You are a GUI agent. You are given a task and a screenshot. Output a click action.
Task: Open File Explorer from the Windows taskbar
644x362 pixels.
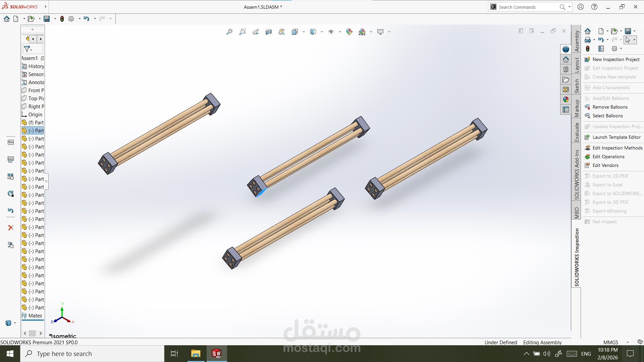click(x=196, y=354)
